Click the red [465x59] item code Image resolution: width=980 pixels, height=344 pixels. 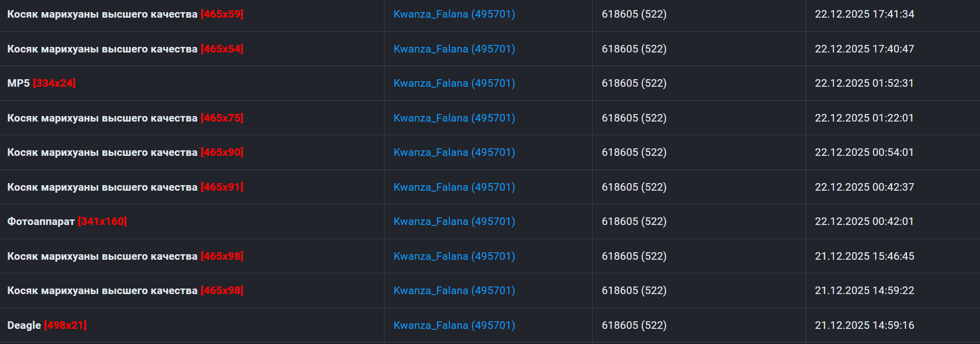click(x=222, y=14)
